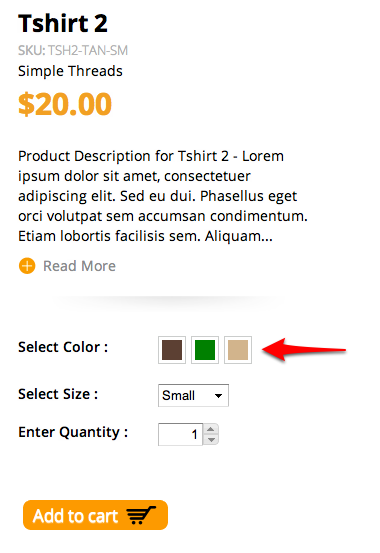Open the Read More link

point(79,266)
